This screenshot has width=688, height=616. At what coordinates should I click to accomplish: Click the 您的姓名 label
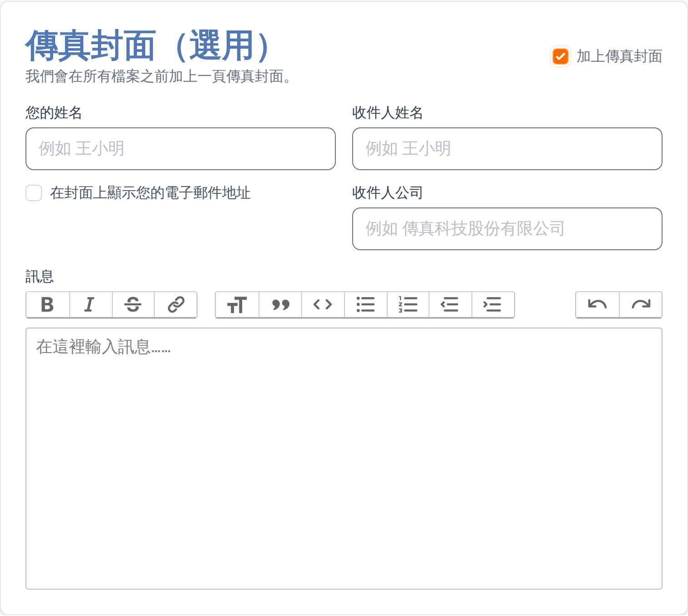(54, 113)
